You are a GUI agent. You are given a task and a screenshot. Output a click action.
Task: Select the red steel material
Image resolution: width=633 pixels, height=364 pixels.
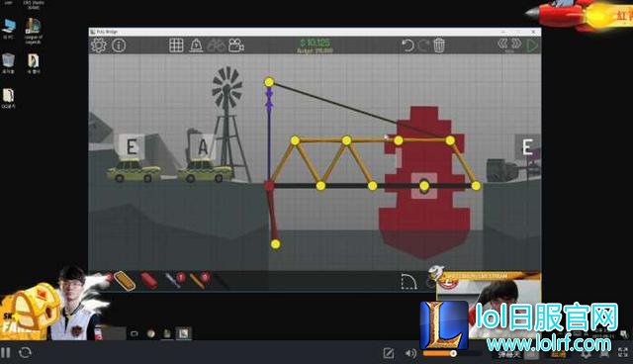(149, 281)
